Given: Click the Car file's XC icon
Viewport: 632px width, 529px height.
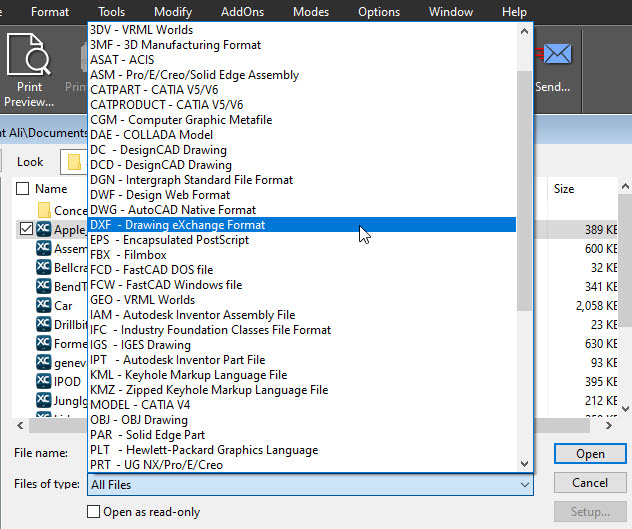Looking at the screenshot, I should point(44,305).
